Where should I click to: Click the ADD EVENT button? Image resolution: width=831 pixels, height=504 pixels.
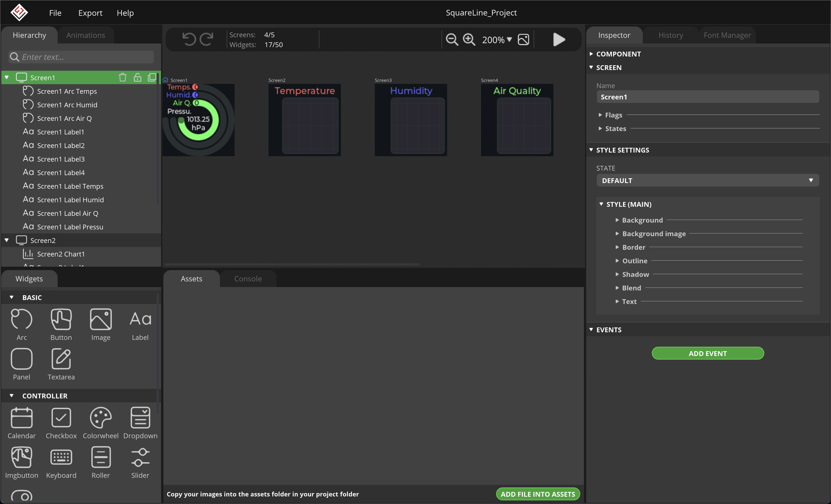pos(707,353)
